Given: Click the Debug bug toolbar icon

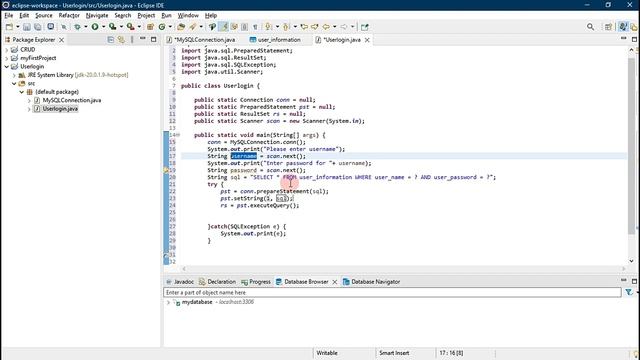Looking at the screenshot, I should click(x=77, y=27).
